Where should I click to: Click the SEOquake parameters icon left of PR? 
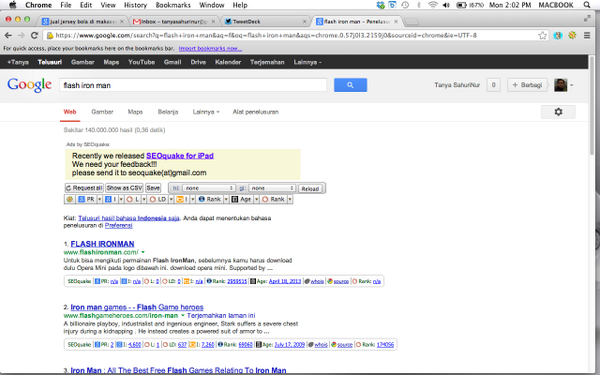pos(70,199)
